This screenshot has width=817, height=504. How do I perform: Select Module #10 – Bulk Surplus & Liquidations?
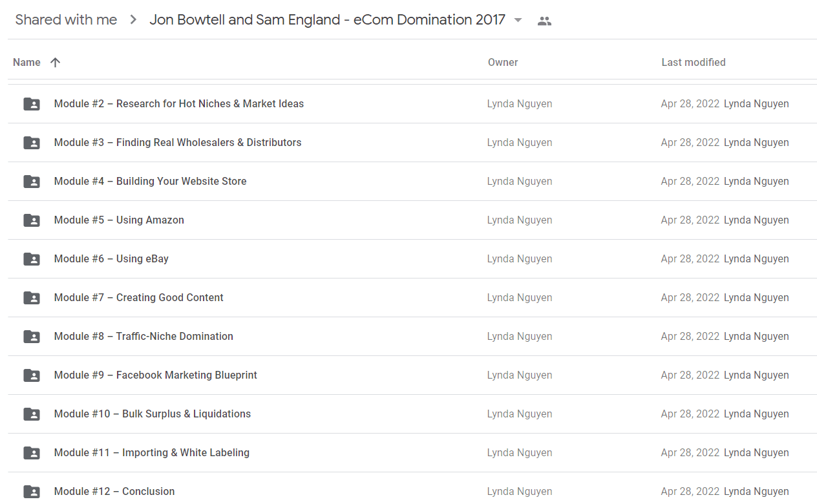412,414
